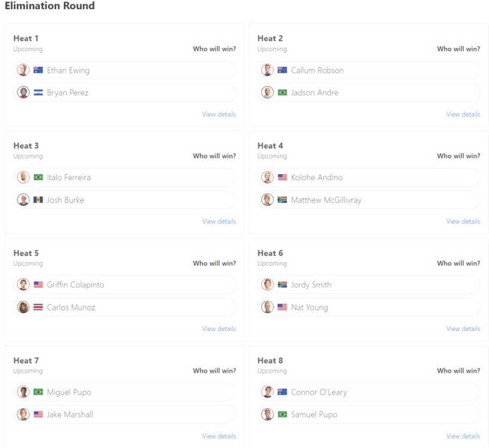This screenshot has height=448, width=489.
Task: Open View details for Heat 1
Action: click(x=219, y=114)
